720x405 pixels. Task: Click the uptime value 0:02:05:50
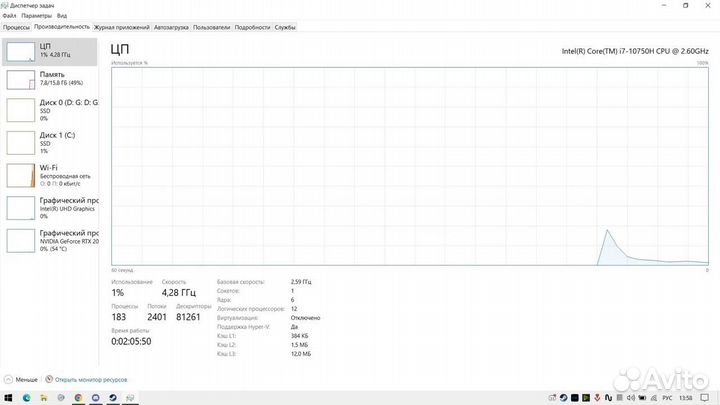coord(131,341)
